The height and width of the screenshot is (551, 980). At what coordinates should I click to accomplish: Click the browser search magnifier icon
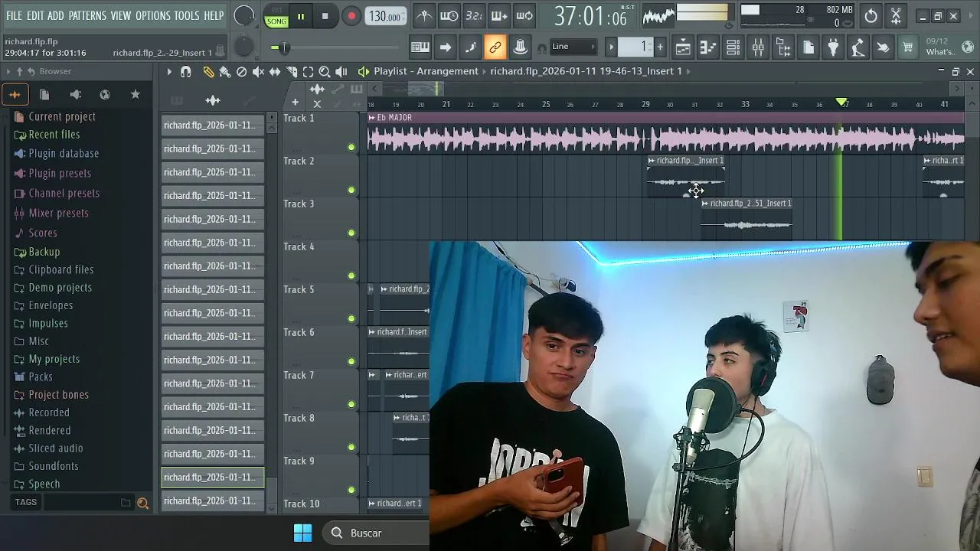(x=142, y=503)
